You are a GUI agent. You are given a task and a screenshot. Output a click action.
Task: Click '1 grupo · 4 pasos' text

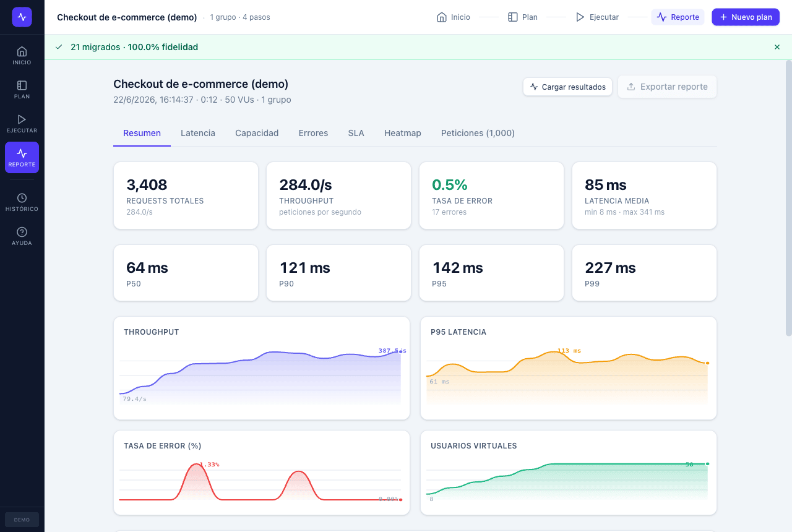(x=240, y=17)
